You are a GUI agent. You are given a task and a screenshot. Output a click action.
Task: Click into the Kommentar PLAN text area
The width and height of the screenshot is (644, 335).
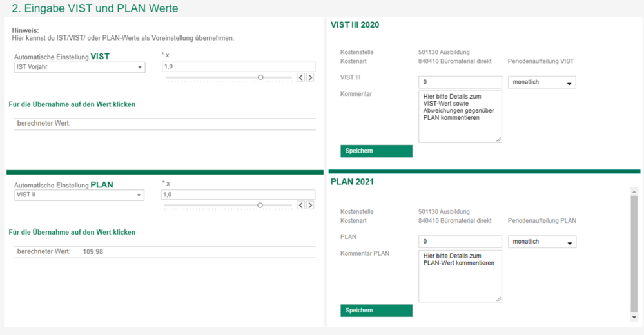click(460, 276)
